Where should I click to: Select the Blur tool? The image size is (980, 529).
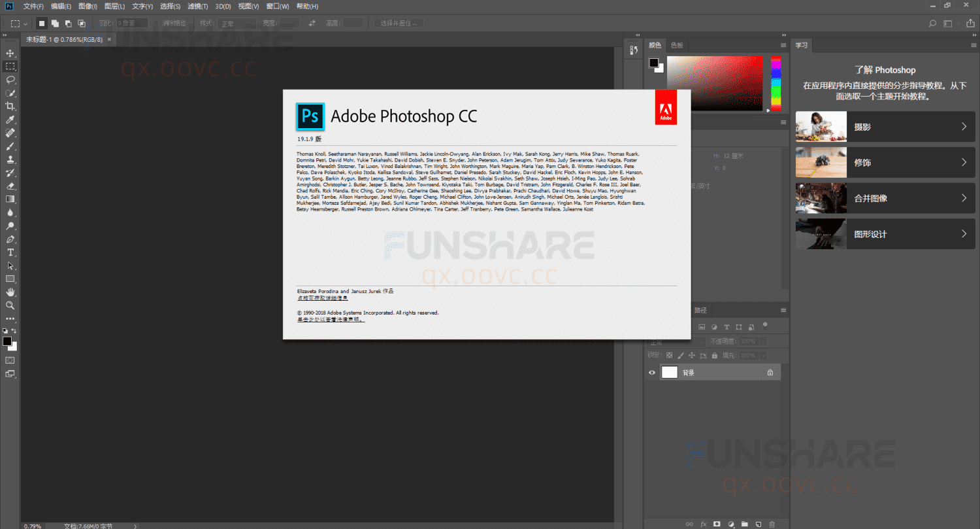pos(10,213)
